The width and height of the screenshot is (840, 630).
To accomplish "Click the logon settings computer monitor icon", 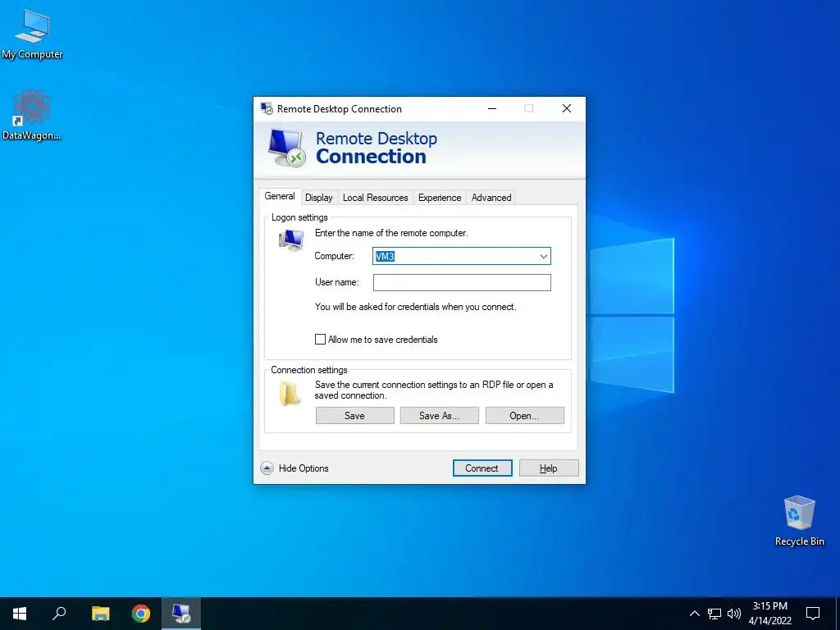I will (291, 240).
